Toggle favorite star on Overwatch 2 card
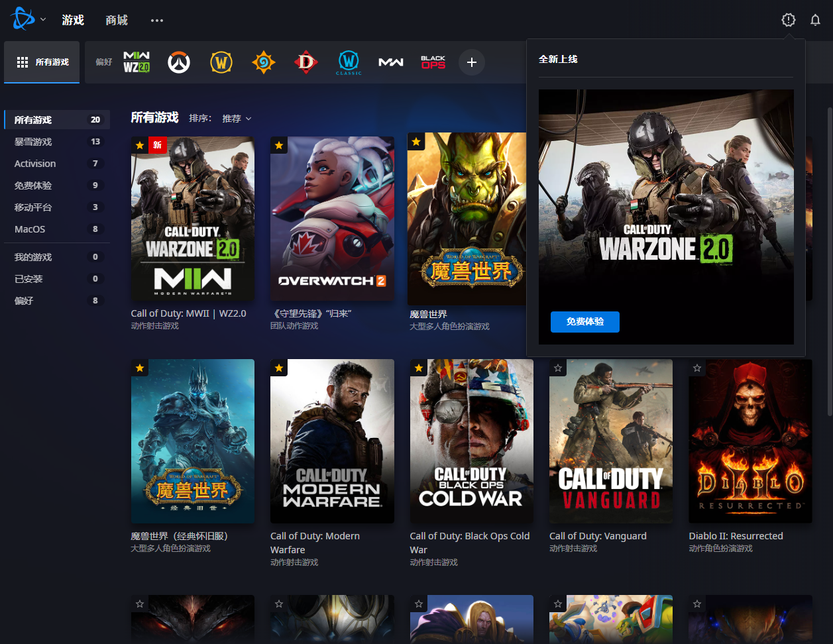The height and width of the screenshot is (644, 833). pyautogui.click(x=279, y=145)
